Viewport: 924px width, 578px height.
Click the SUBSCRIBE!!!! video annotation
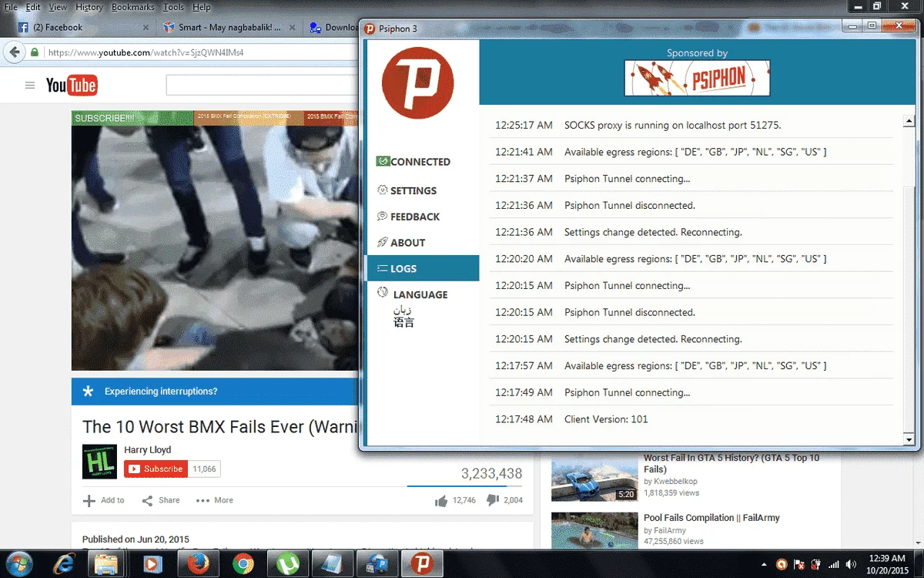pos(132,118)
